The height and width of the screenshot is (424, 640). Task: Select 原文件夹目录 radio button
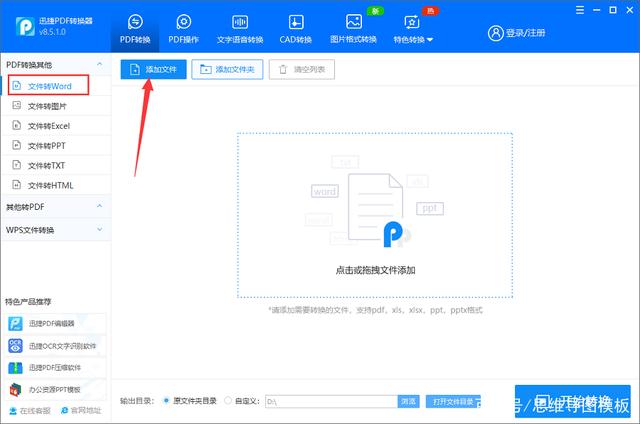tap(166, 401)
